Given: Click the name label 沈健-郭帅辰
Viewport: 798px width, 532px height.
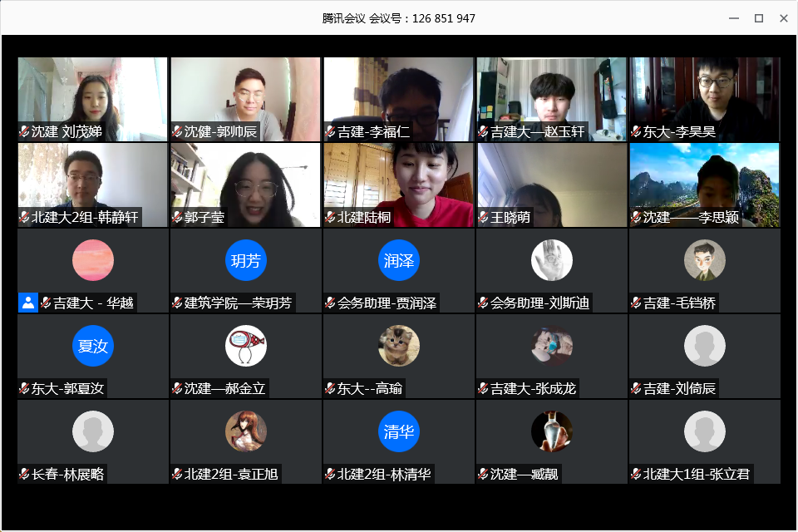Looking at the screenshot, I should (220, 132).
